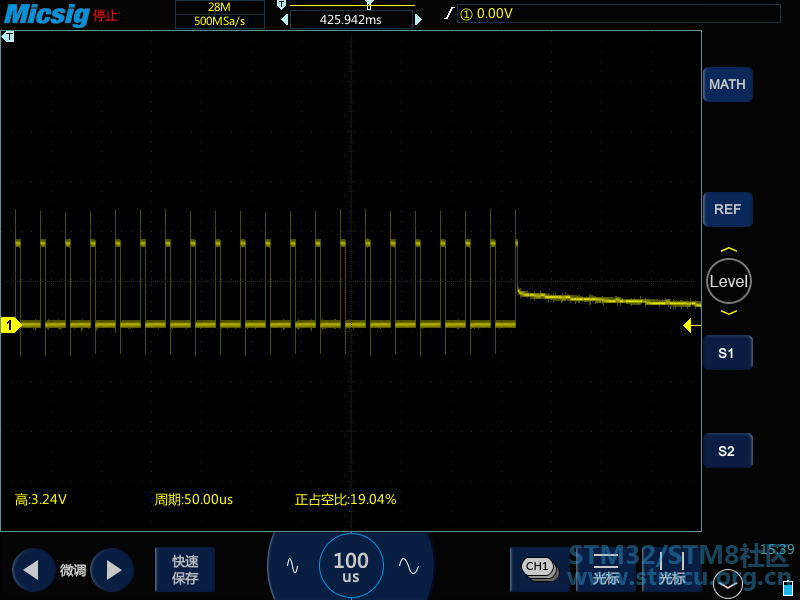The width and height of the screenshot is (800, 600).
Task: Tap the duty cycle 19.04% measurement
Action: tap(345, 499)
